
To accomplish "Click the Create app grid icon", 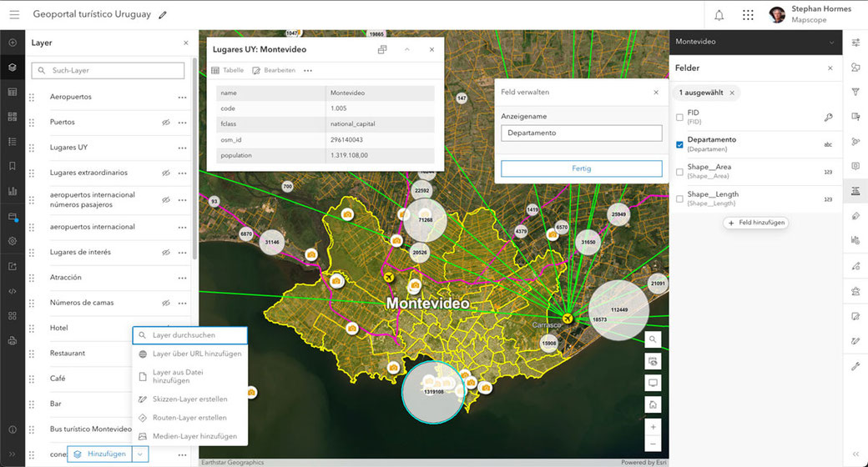I will tap(13, 316).
